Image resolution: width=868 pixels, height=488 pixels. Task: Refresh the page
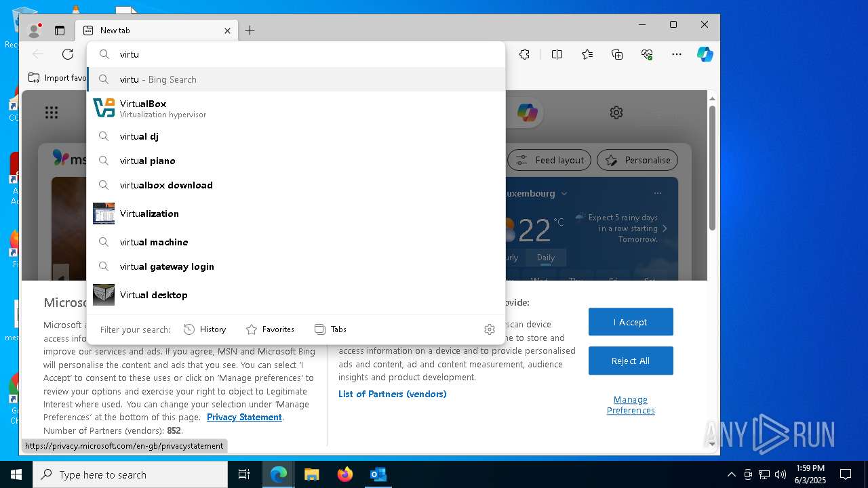click(x=68, y=54)
